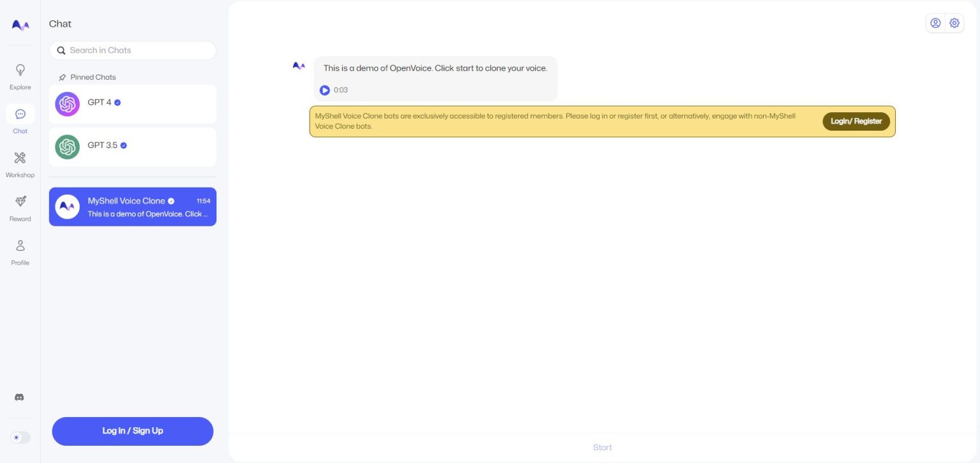
Task: Open the account menu via the user icon
Action: click(935, 22)
